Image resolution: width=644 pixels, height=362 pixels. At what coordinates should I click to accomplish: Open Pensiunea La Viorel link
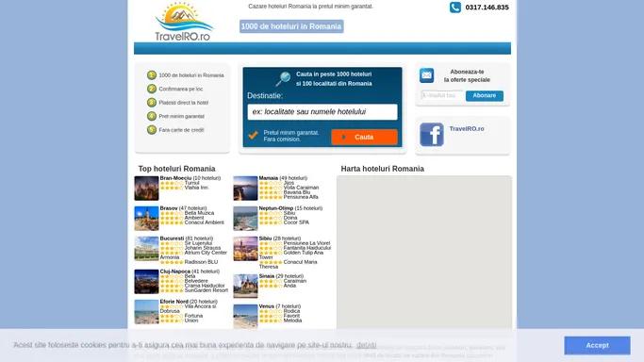click(x=306, y=243)
